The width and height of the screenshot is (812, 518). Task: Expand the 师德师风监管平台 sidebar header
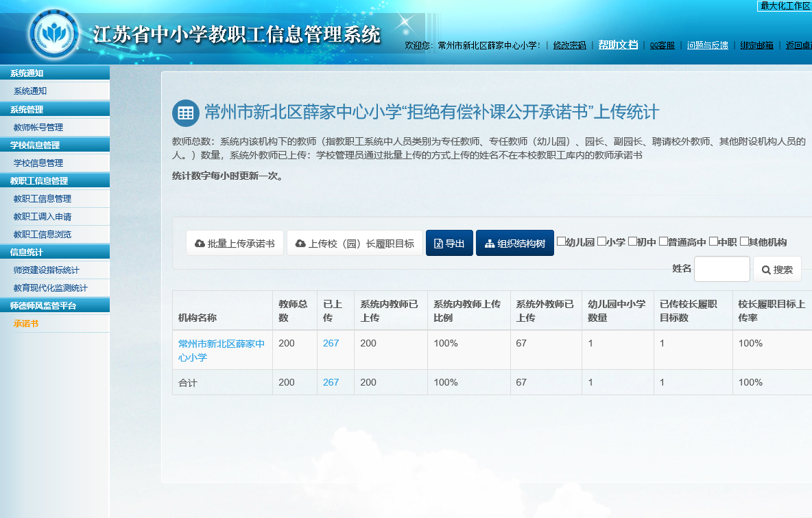tap(55, 306)
